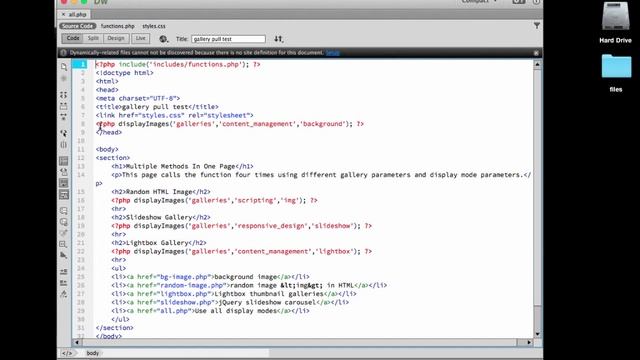The height and width of the screenshot is (360, 640).
Task: Enable Live view
Action: click(140, 38)
